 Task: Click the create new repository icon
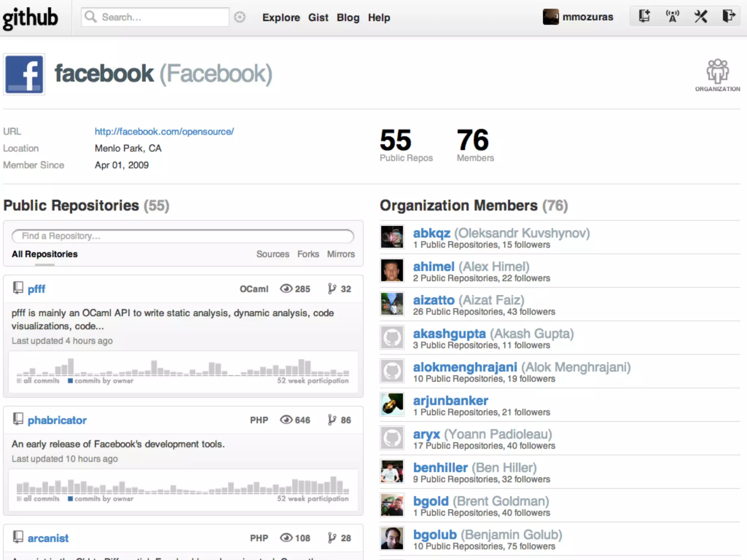[644, 16]
